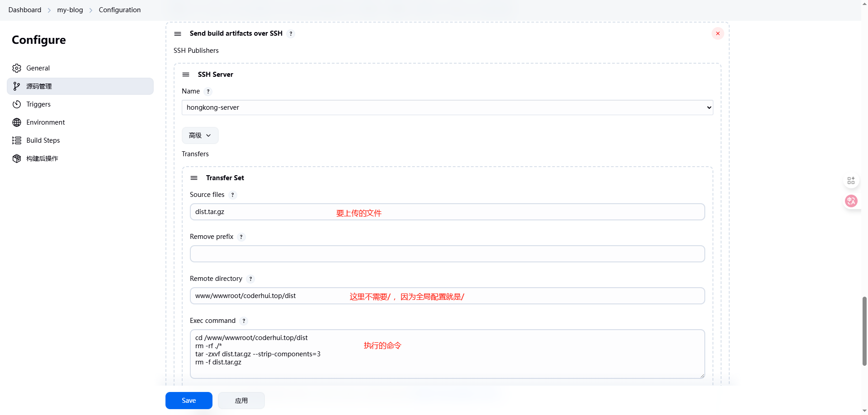Screen dimensions: 868x415
Task: Click help icon next to Exec command
Action: tap(244, 321)
